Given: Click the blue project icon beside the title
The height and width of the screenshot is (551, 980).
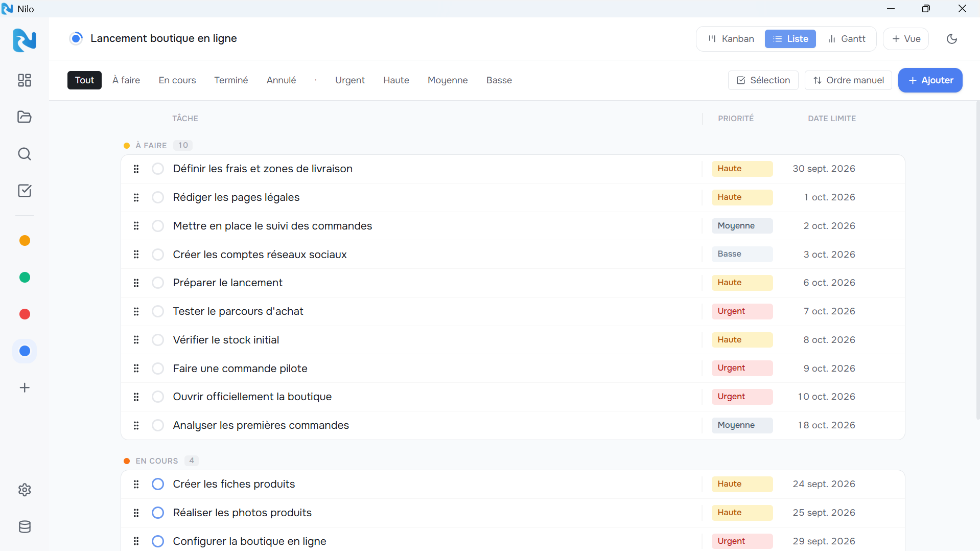Looking at the screenshot, I should pos(76,38).
